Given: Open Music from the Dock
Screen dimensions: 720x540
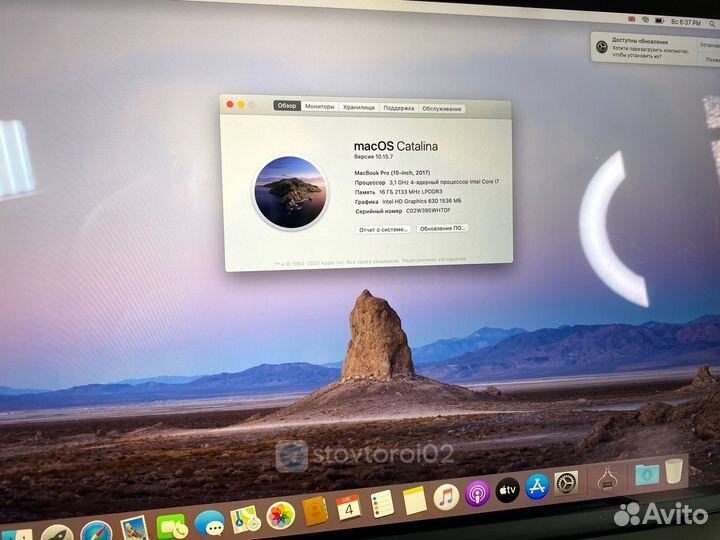Looking at the screenshot, I should [x=446, y=497].
